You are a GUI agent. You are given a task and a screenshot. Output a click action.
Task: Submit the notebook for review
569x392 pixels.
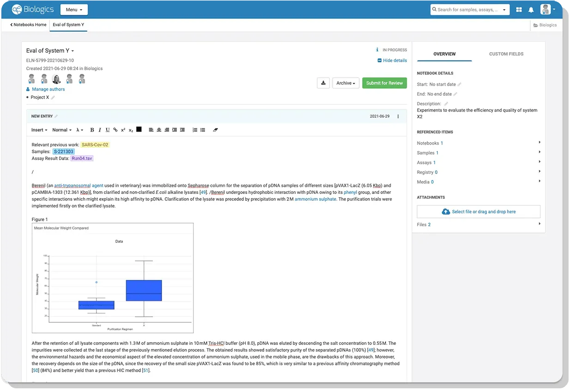pyautogui.click(x=384, y=83)
